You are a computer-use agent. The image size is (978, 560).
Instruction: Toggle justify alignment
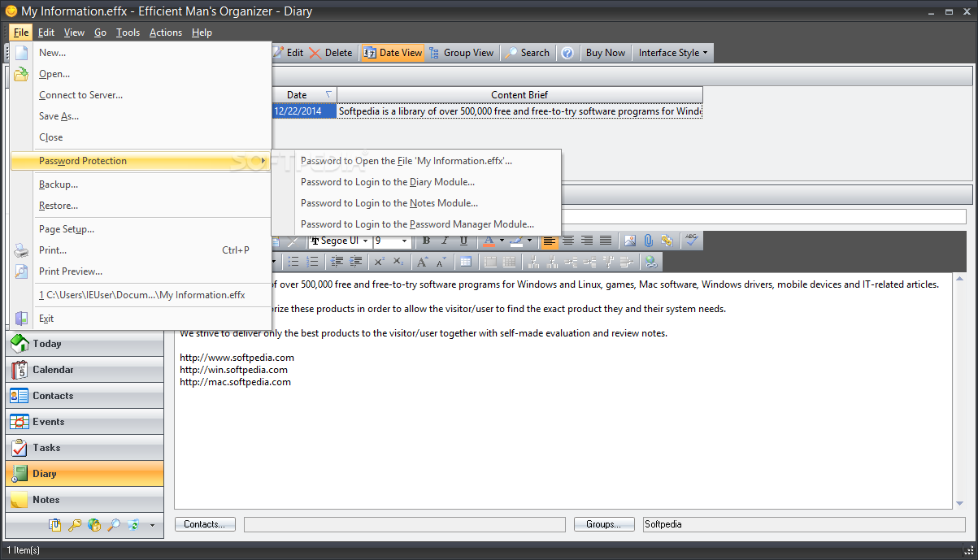(x=606, y=241)
